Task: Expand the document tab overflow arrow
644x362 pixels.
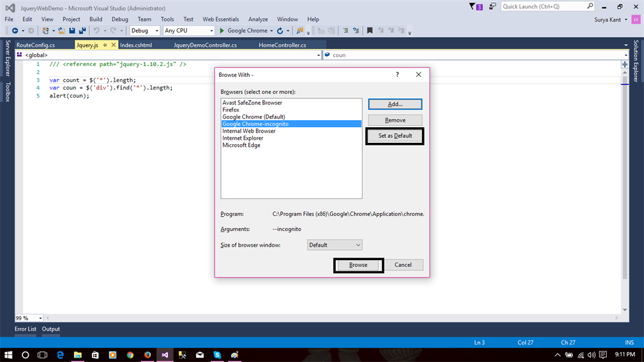Action: pos(626,45)
